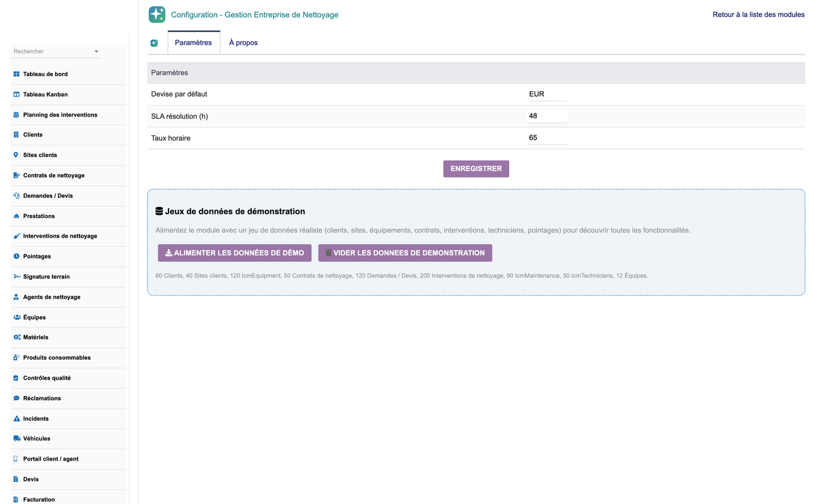The height and width of the screenshot is (504, 814).
Task: Switch to the Paramètres tab
Action: (193, 43)
